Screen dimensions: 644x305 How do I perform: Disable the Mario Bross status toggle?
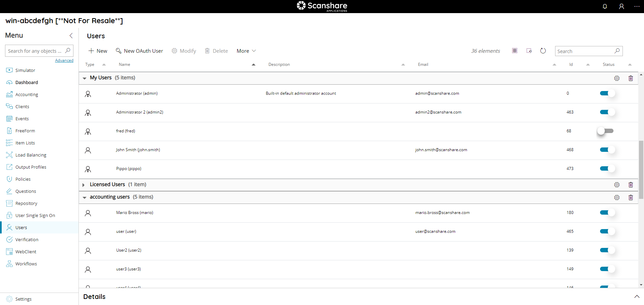click(x=607, y=213)
